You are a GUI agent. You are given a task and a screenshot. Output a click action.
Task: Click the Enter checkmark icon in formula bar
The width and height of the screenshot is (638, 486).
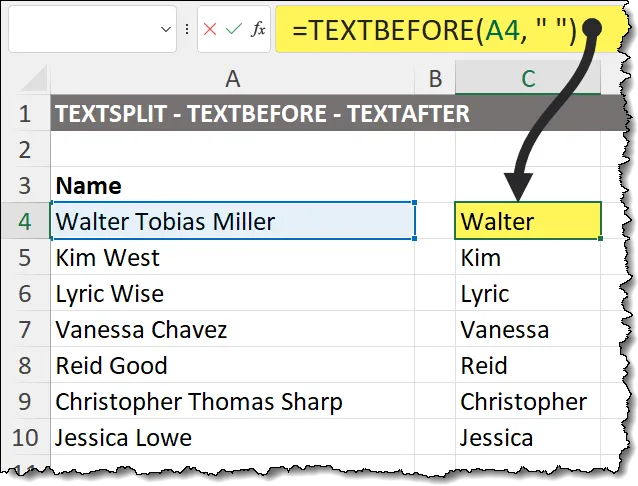(x=234, y=29)
